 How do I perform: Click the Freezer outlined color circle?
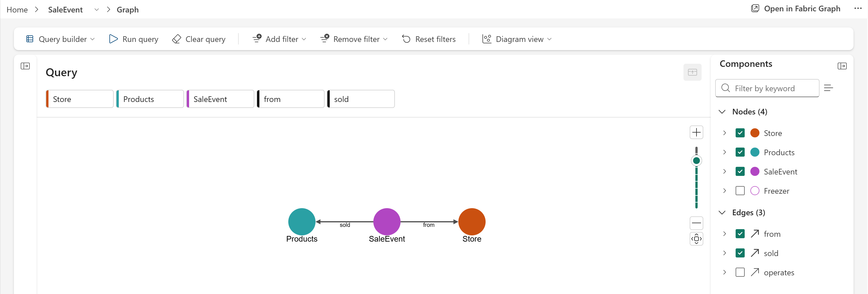tap(755, 191)
